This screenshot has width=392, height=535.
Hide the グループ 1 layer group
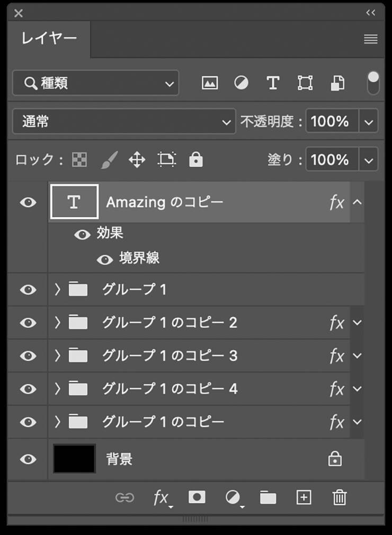pos(28,290)
